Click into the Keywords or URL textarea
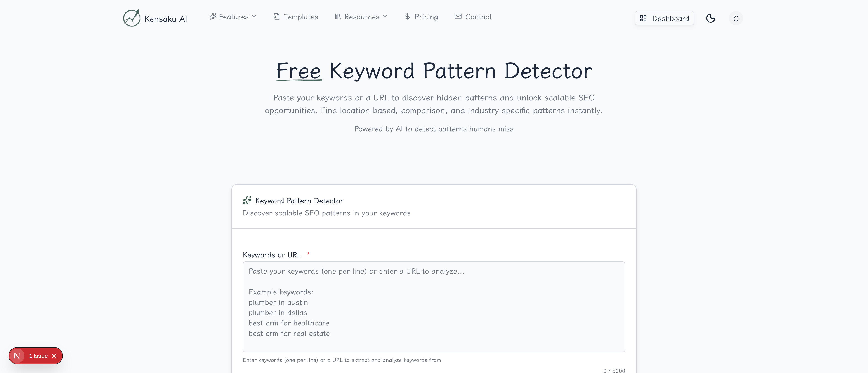 click(x=434, y=306)
